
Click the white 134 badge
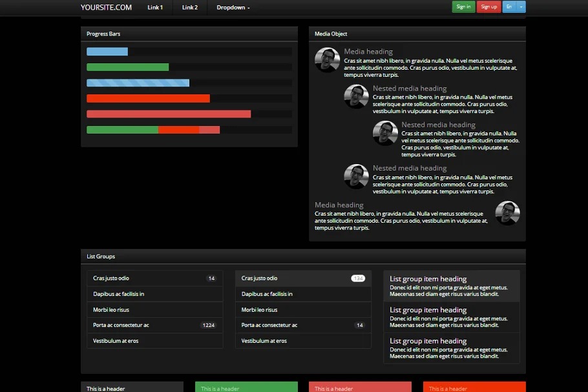(358, 278)
